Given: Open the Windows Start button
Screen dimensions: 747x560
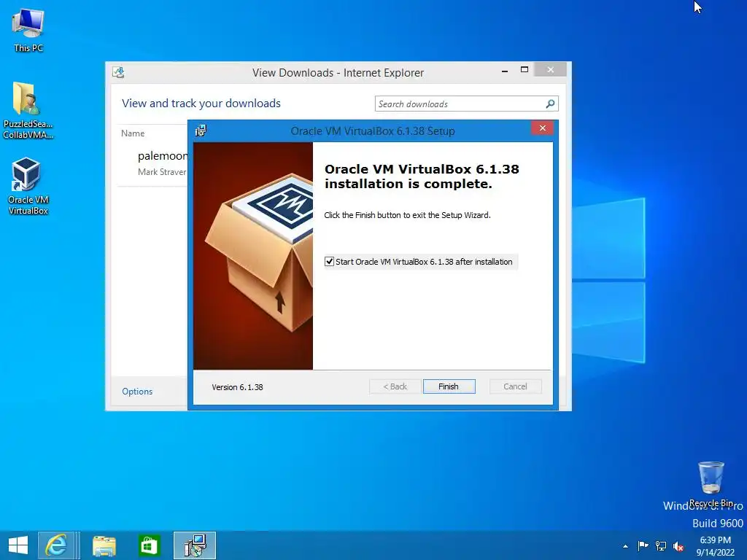Looking at the screenshot, I should point(18,545).
